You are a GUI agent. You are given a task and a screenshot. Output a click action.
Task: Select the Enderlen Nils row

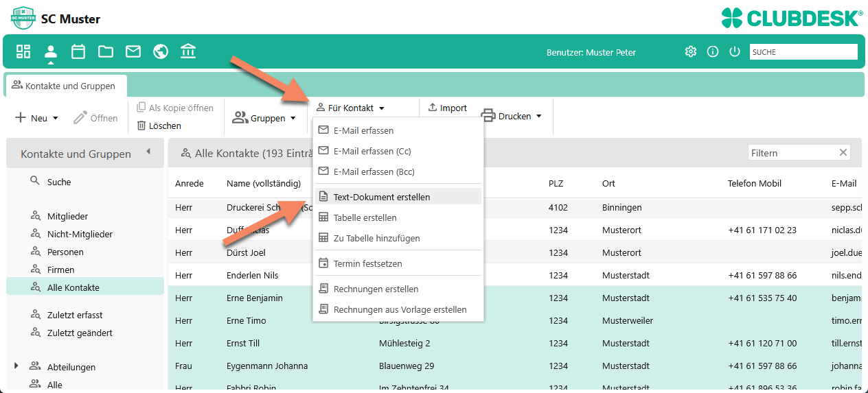pos(515,275)
